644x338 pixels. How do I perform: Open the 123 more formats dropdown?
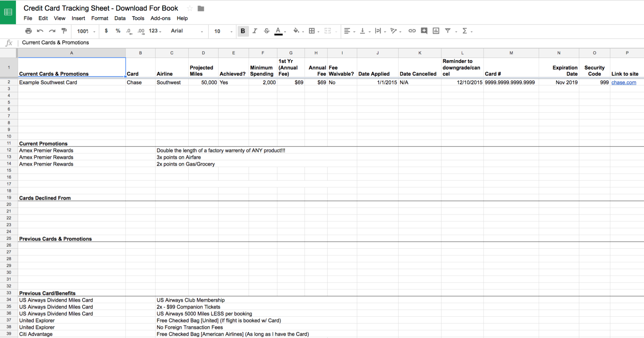click(155, 31)
